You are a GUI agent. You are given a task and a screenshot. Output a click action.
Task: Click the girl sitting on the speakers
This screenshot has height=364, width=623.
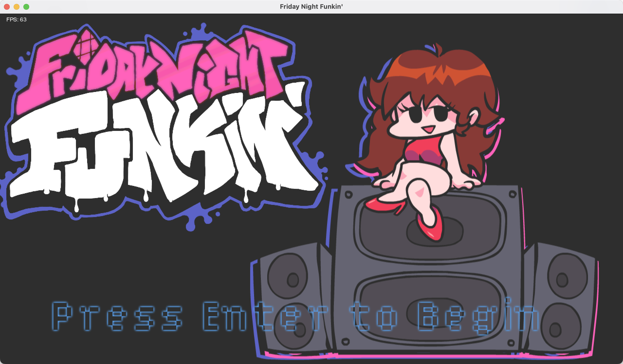(x=425, y=142)
